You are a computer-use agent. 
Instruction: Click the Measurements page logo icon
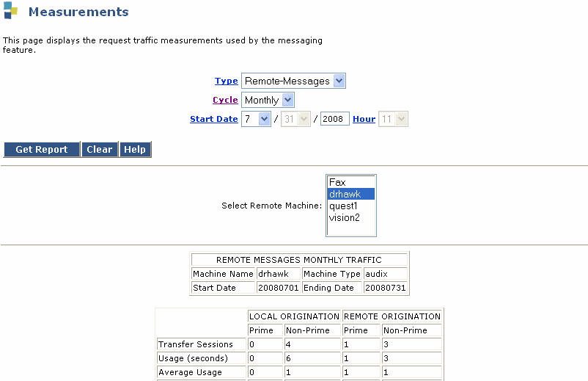pyautogui.click(x=11, y=10)
